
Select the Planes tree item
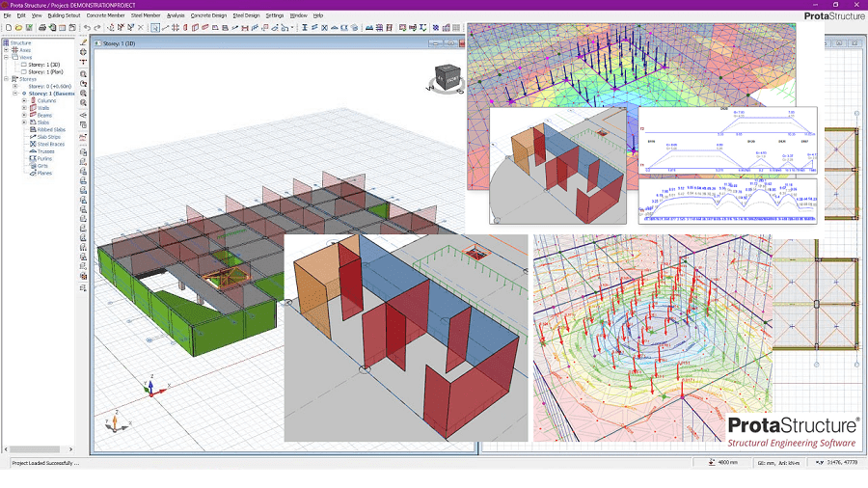[x=44, y=173]
